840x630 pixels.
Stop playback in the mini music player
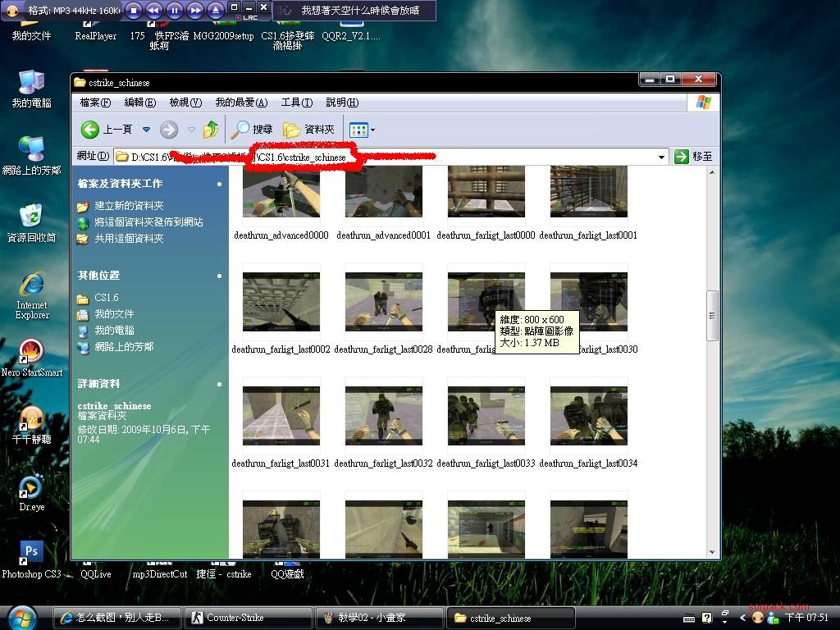134,11
